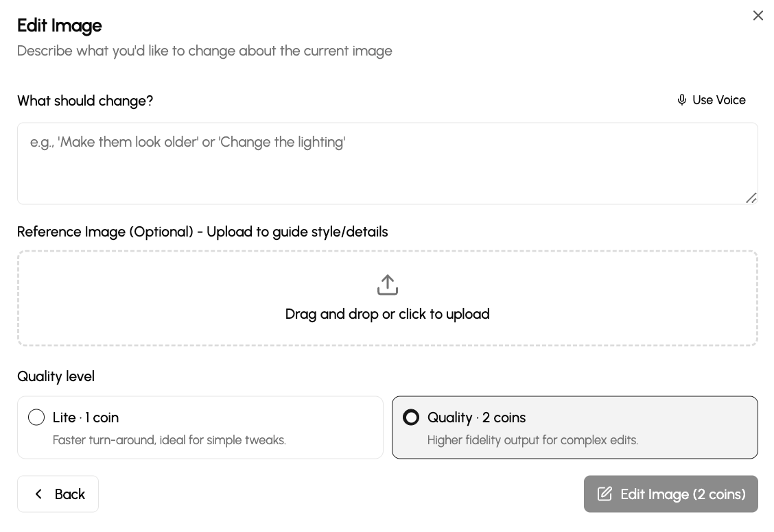
Task: Select the Quality radio button
Action: pos(411,418)
